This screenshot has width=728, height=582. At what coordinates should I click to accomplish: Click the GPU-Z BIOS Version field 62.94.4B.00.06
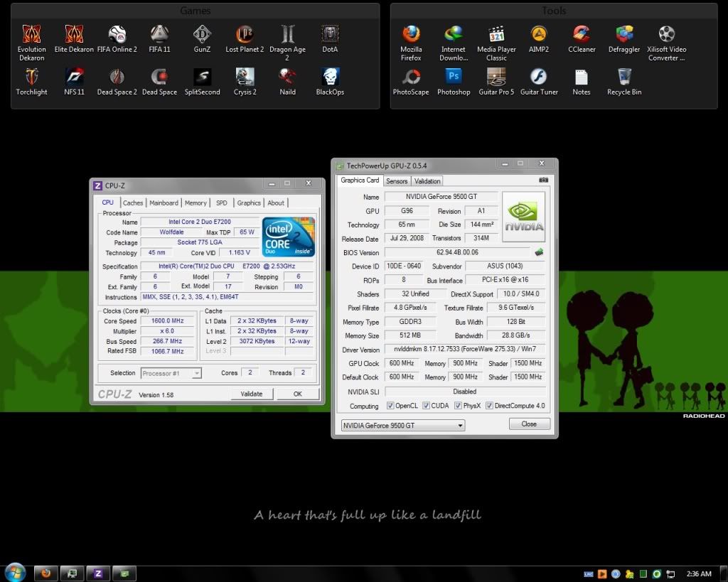[x=457, y=252]
